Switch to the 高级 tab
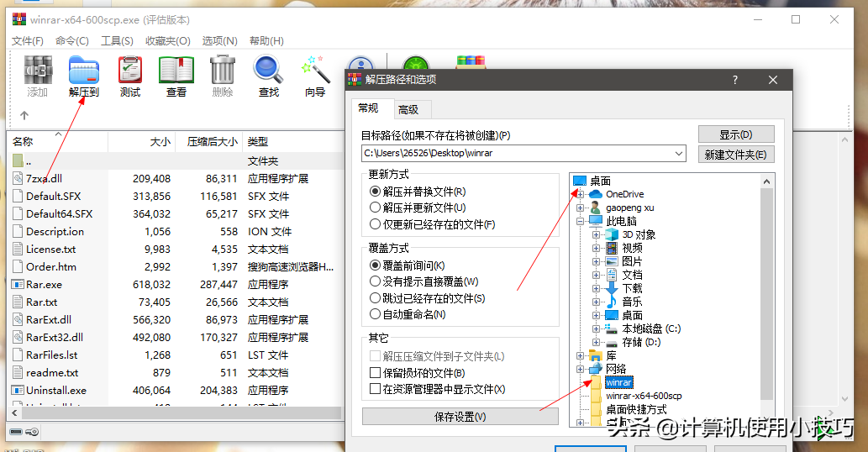 point(408,109)
